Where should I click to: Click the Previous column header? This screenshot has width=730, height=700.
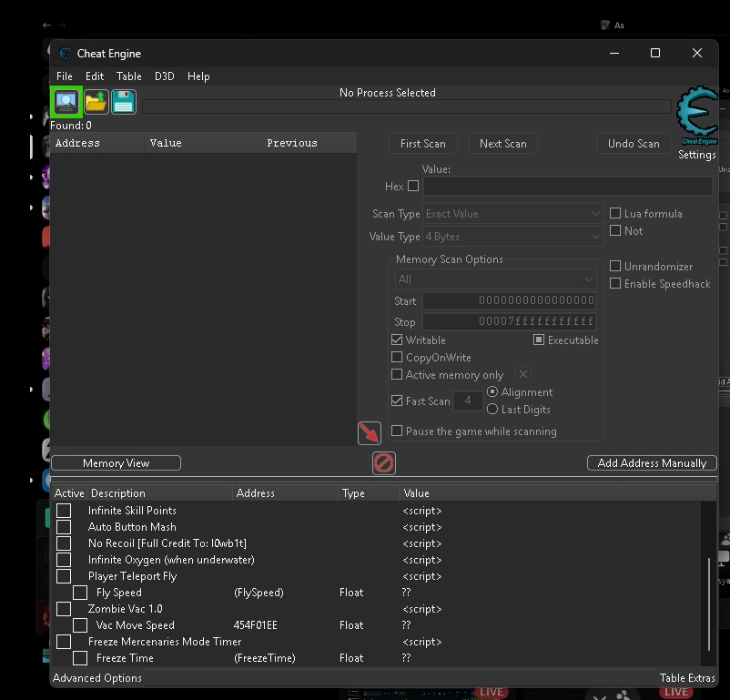(x=309, y=143)
